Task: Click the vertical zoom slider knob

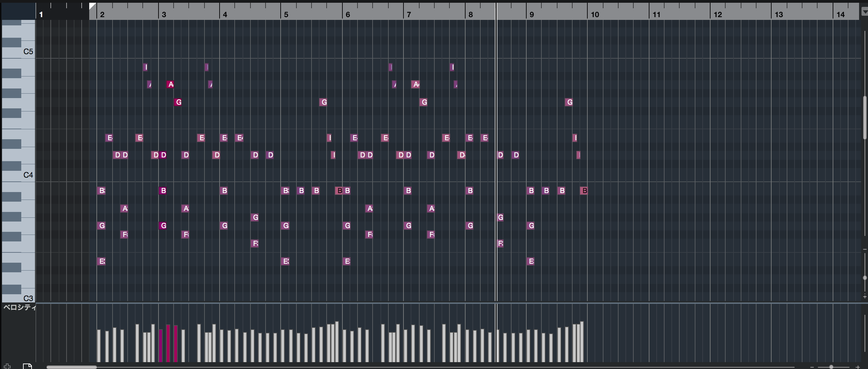Action: (x=865, y=278)
